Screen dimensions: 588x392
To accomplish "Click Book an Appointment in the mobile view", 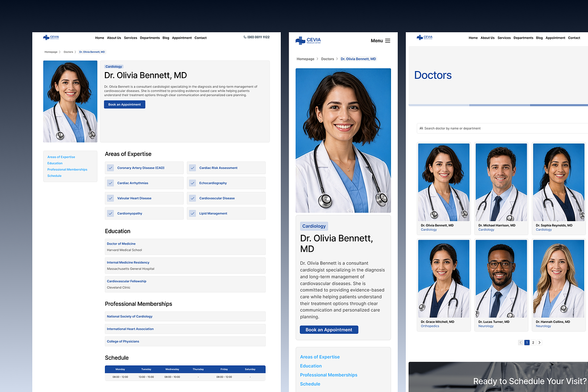I will 329,330.
